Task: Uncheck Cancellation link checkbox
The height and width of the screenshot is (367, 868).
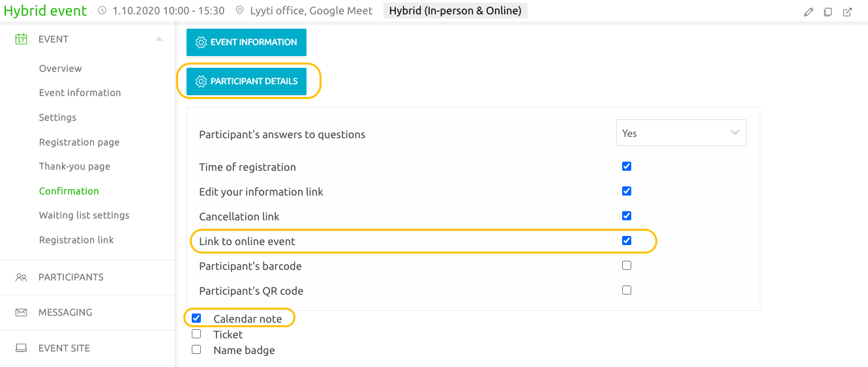Action: click(x=627, y=216)
